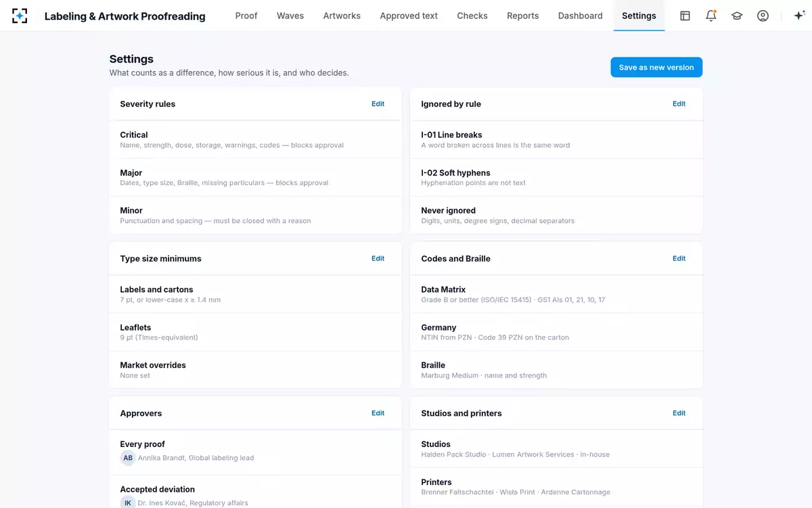The height and width of the screenshot is (508, 812).
Task: Edit the Severity rules card
Action: pyautogui.click(x=378, y=104)
